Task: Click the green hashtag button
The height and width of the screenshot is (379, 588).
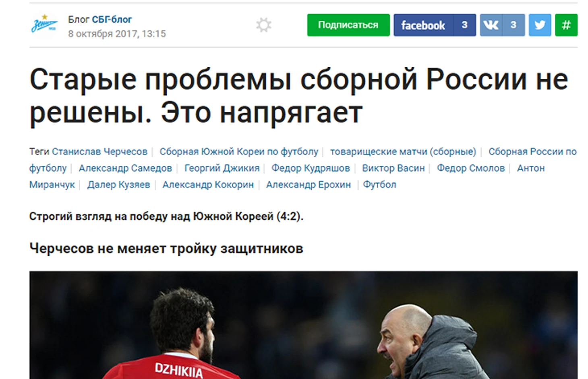Action: [566, 25]
